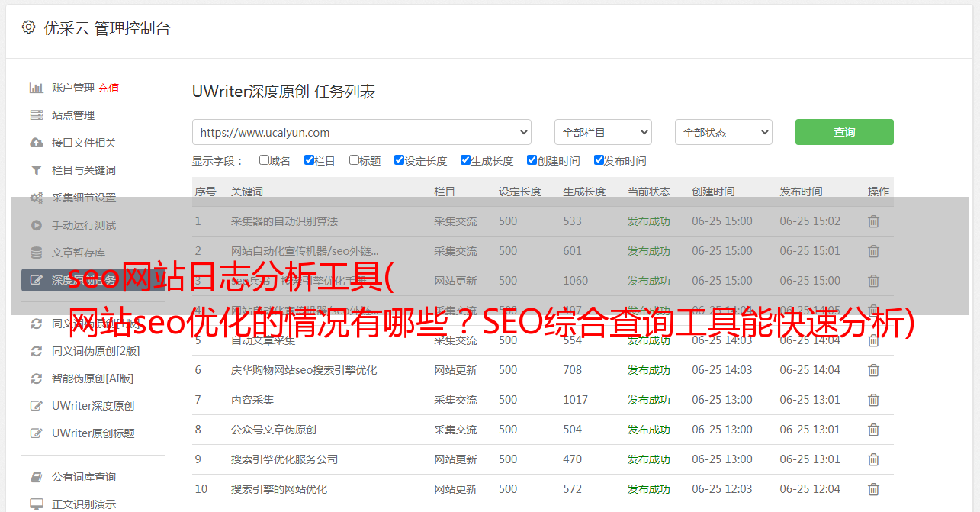Image resolution: width=980 pixels, height=512 pixels.
Task: Delete 庆华购物网站seo搜索引擎优化 with its trash icon
Action: (873, 370)
